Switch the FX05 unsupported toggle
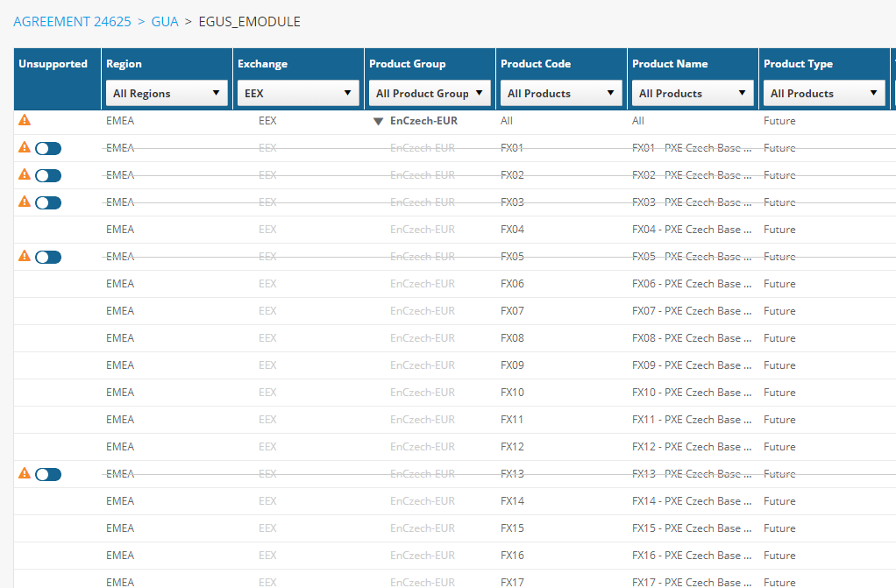896x588 pixels. tap(48, 257)
